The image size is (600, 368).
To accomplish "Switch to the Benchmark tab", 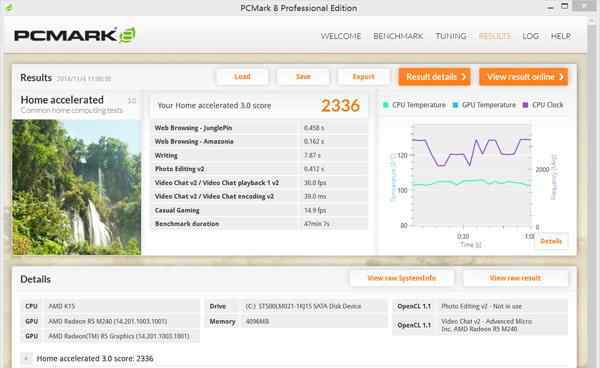I will tap(398, 36).
